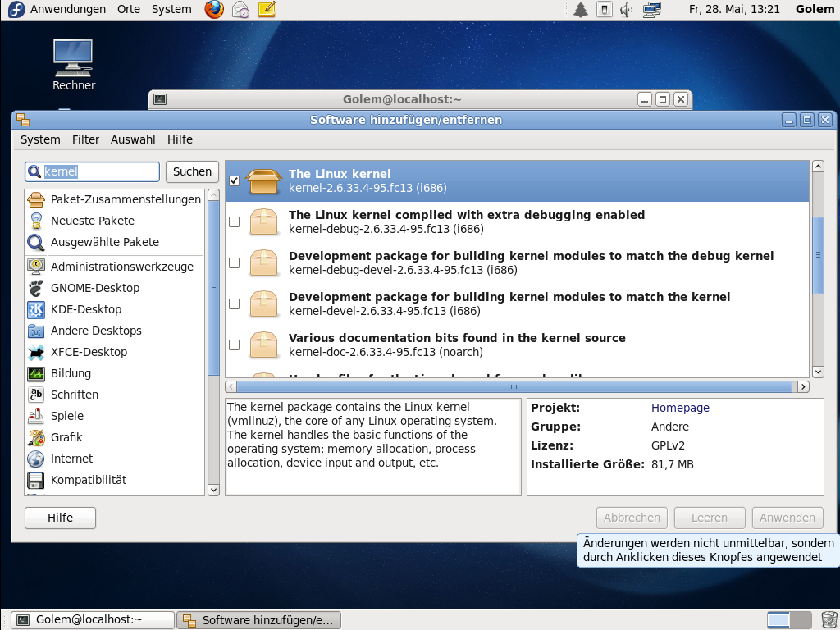Viewport: 840px width, 630px height.
Task: Click the Software hinzufügen taskbar entry
Action: (258, 620)
